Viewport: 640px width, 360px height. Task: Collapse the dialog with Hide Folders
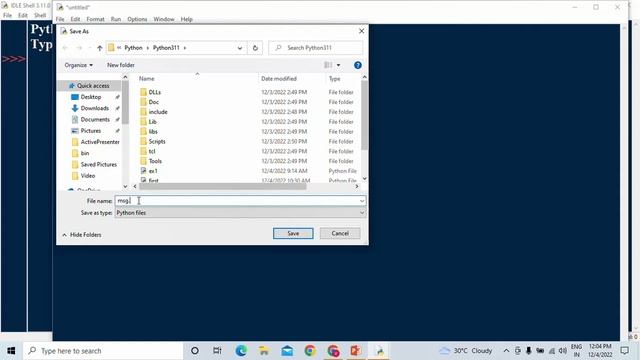click(82, 235)
